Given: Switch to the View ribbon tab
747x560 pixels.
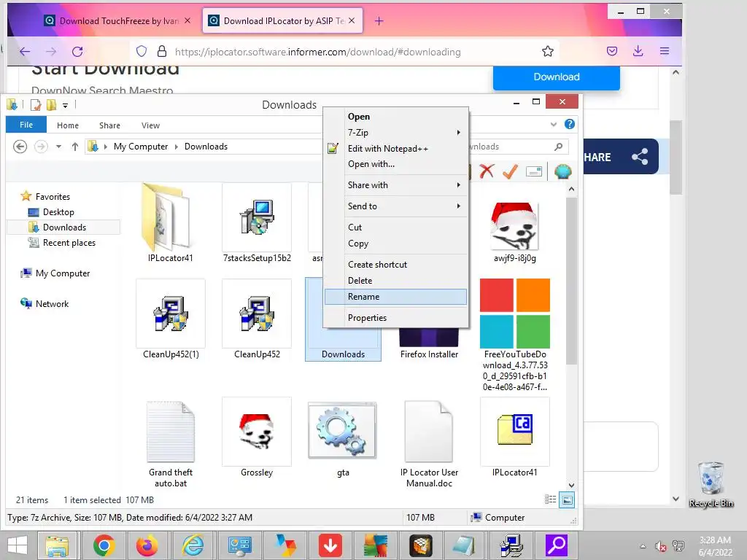Looking at the screenshot, I should click(x=150, y=125).
